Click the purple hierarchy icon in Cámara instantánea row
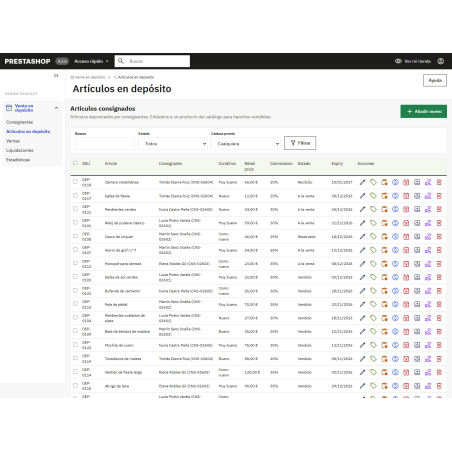The width and height of the screenshot is (452, 452). (428, 182)
